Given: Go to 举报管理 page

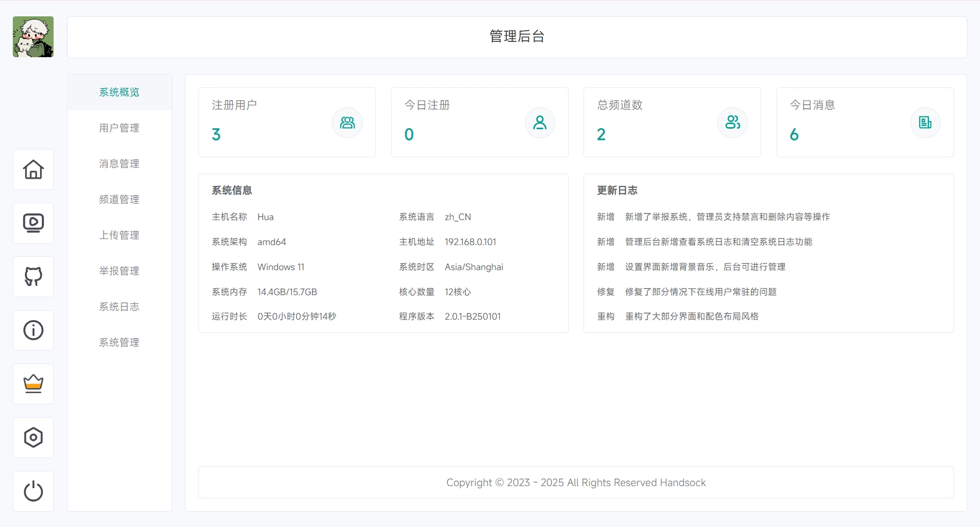Looking at the screenshot, I should point(119,271).
